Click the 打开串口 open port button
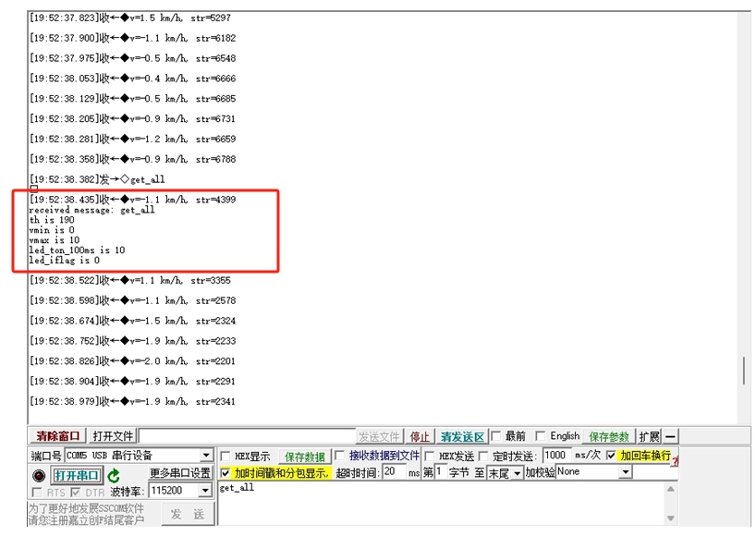 point(77,475)
